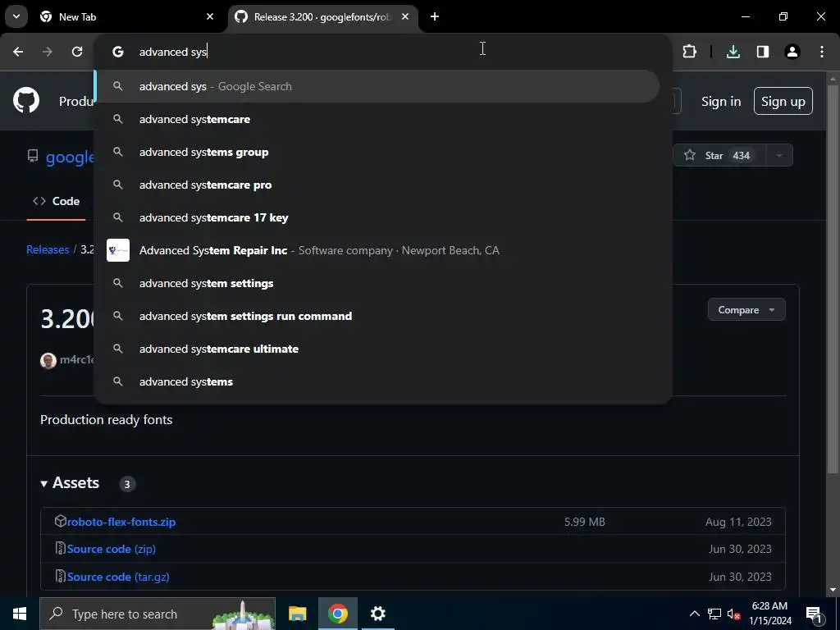
Task: Click the m4rc1e author avatar
Action: pos(48,361)
